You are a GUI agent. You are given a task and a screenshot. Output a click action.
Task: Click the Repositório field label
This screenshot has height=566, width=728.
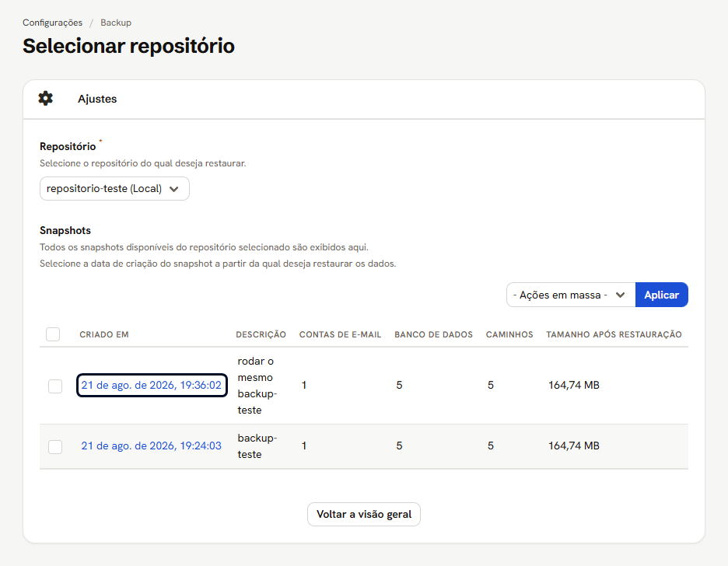[x=68, y=147]
